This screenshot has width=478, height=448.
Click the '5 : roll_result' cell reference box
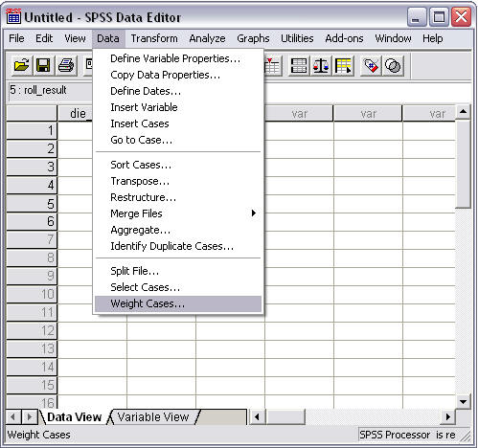tap(50, 91)
